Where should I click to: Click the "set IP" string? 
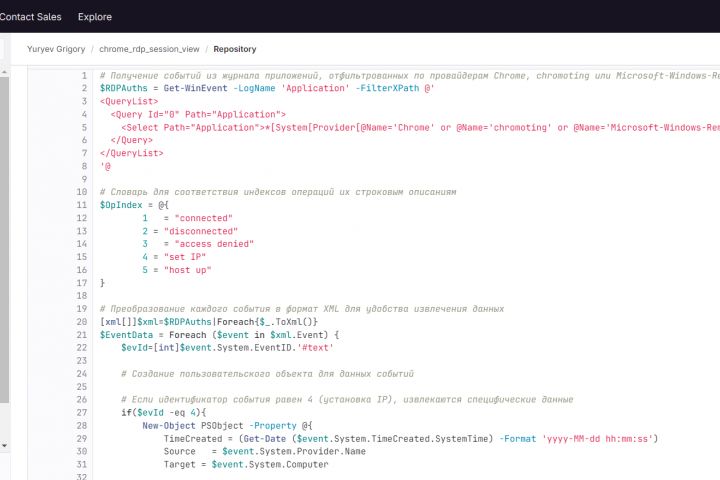tap(185, 257)
